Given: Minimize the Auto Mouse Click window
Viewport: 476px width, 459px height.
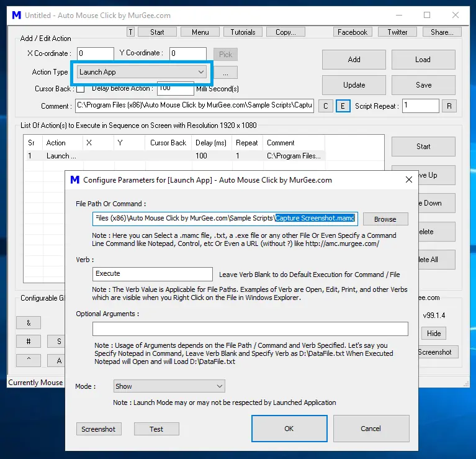Looking at the screenshot, I should point(399,15).
